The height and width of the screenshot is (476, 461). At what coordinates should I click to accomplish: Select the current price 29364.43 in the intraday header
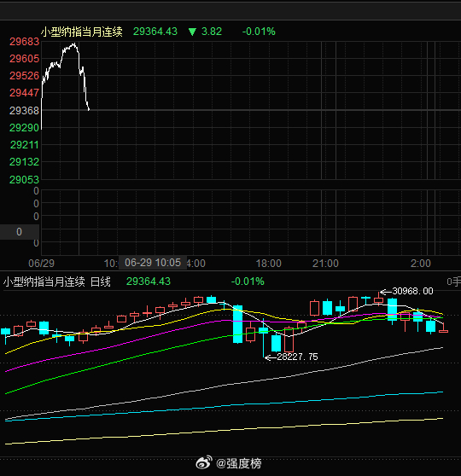click(x=155, y=32)
